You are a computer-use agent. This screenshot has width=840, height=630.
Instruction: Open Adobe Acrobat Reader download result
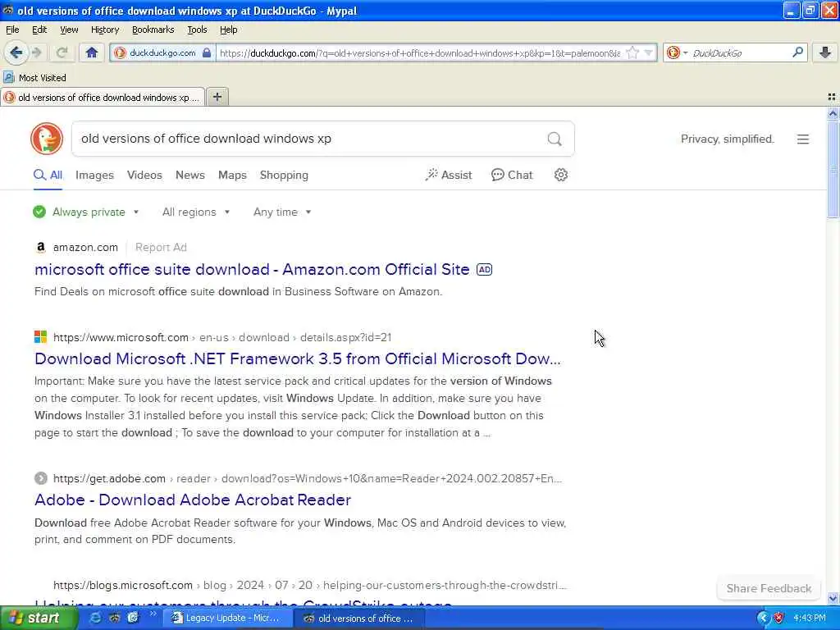pyautogui.click(x=193, y=500)
